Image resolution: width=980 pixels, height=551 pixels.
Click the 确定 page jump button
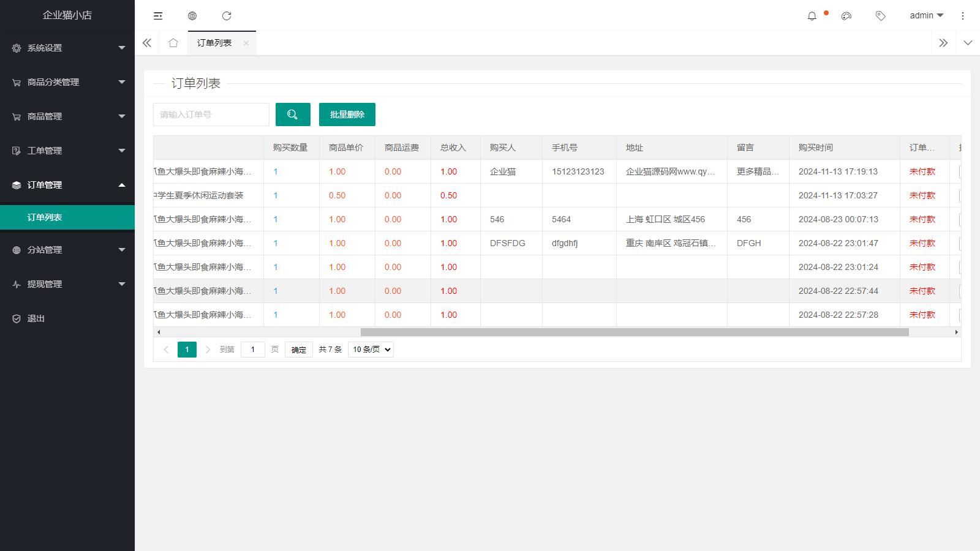[298, 350]
